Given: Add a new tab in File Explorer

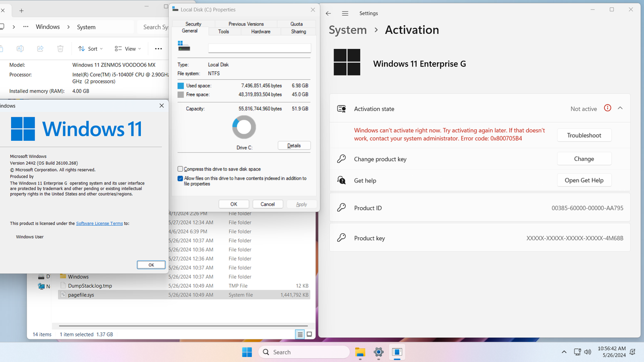Looking at the screenshot, I should 21,11.
